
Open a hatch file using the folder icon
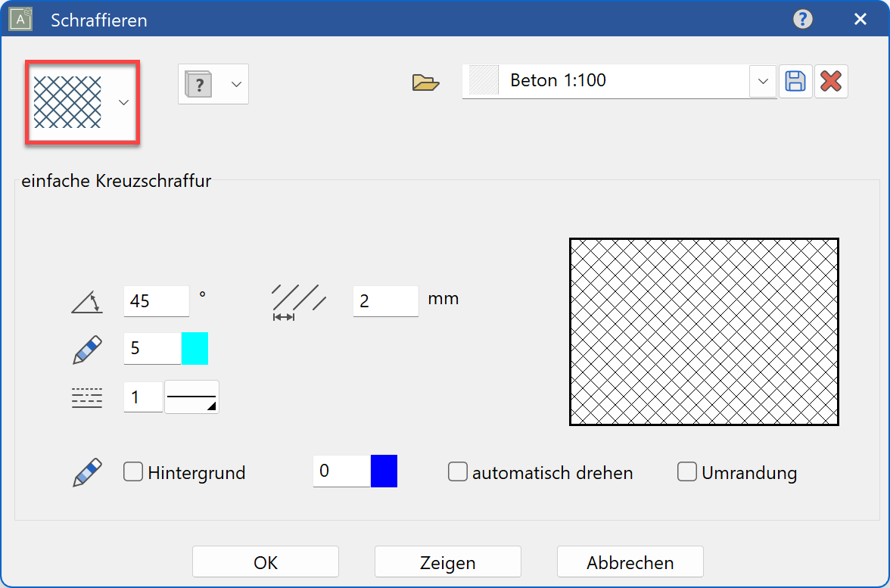pos(426,82)
